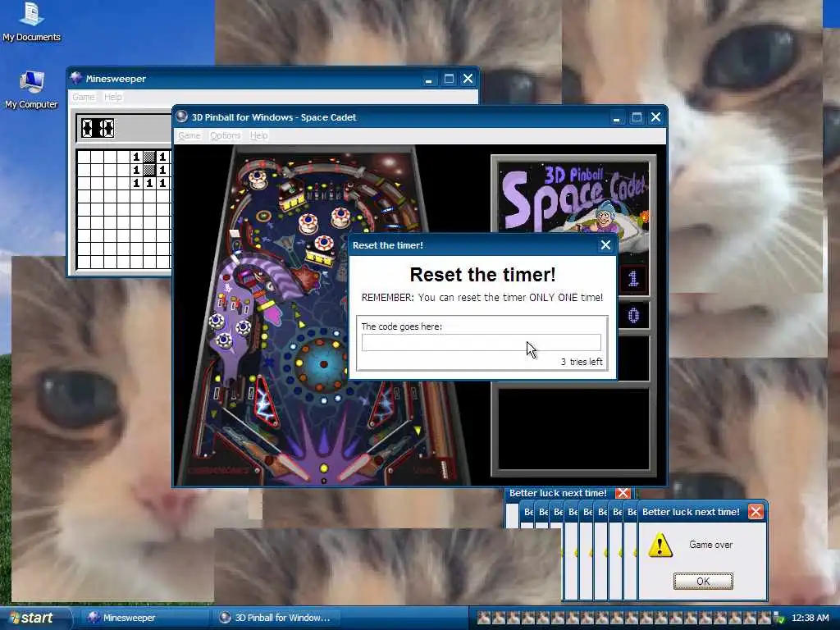Click the system tray clock showing 12:38 AM
Image resolution: width=840 pixels, height=630 pixels.
tap(810, 618)
